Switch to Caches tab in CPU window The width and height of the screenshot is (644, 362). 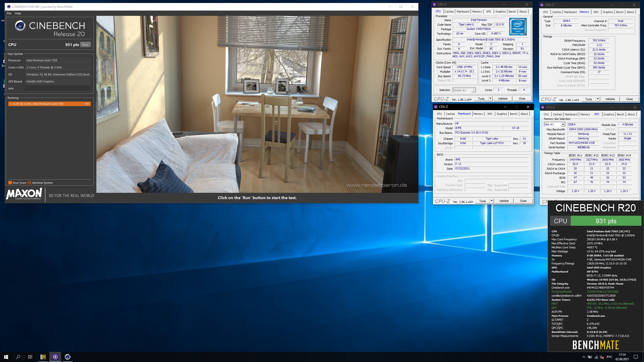(449, 12)
